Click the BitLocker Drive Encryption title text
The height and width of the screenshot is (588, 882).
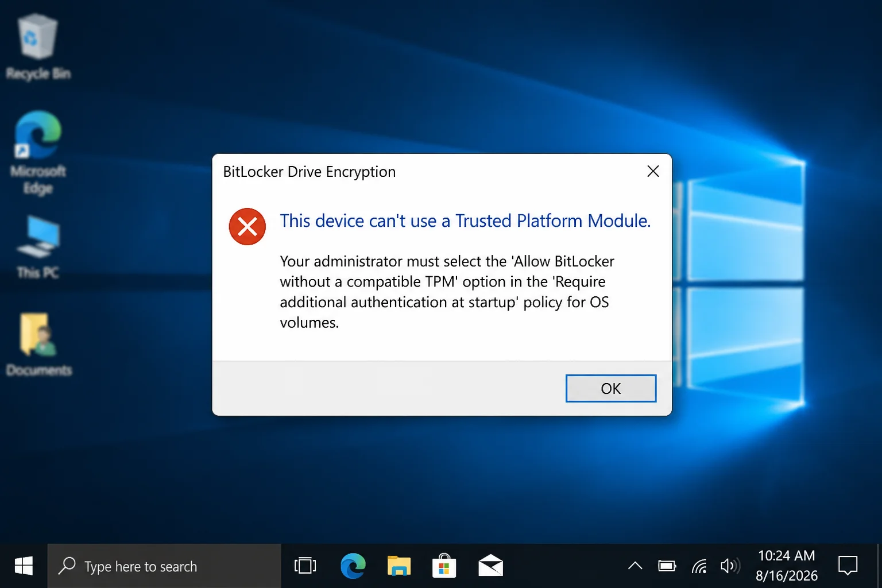tap(310, 172)
